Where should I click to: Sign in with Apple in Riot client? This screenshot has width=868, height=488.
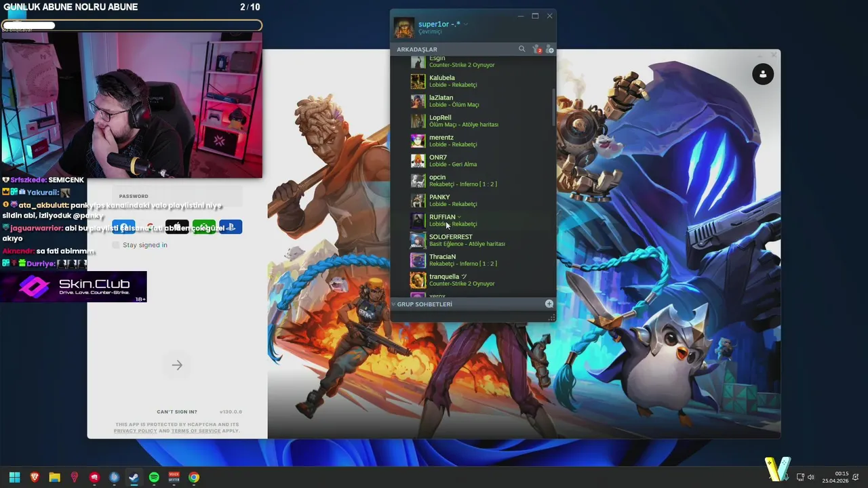pyautogui.click(x=177, y=227)
